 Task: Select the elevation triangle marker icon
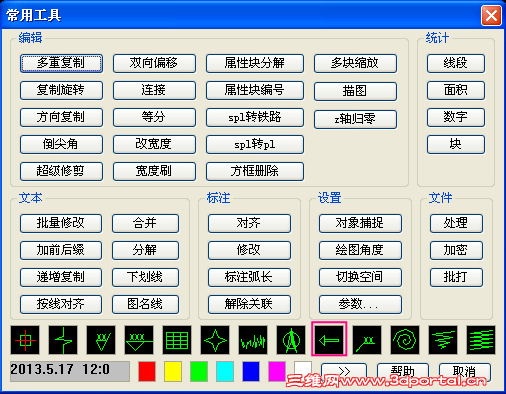click(x=101, y=340)
